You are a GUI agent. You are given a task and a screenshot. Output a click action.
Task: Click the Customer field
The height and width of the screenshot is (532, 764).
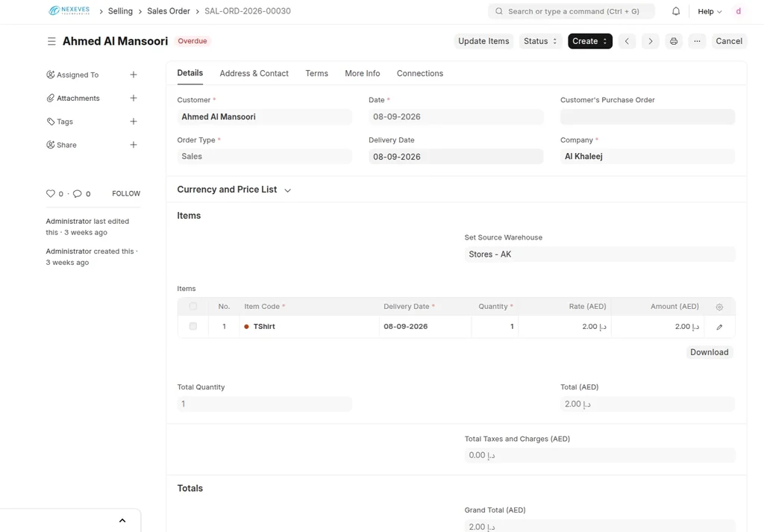tap(264, 117)
